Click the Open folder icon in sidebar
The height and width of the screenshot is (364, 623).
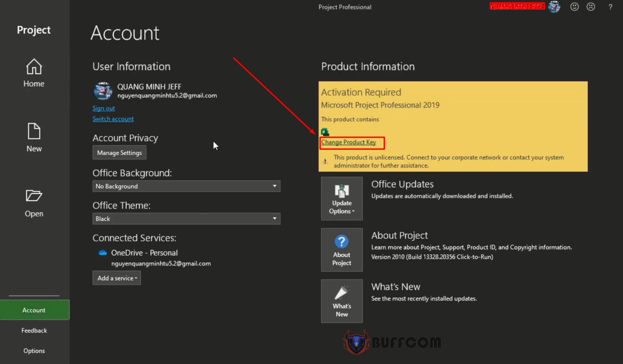(x=34, y=196)
